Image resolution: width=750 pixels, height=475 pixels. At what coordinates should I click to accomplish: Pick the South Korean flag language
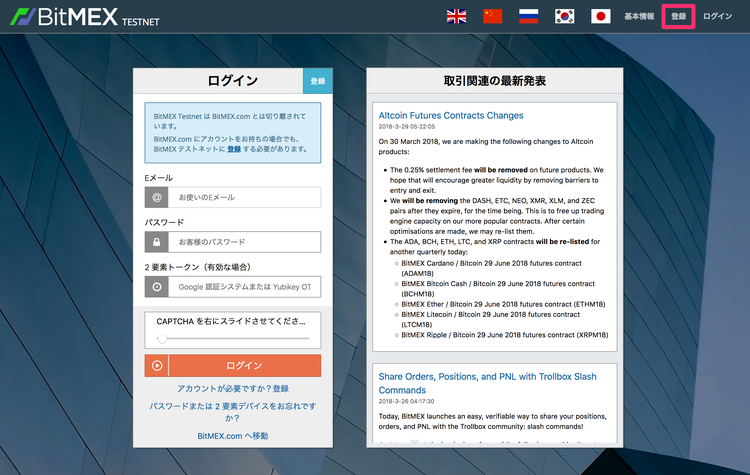[564, 16]
